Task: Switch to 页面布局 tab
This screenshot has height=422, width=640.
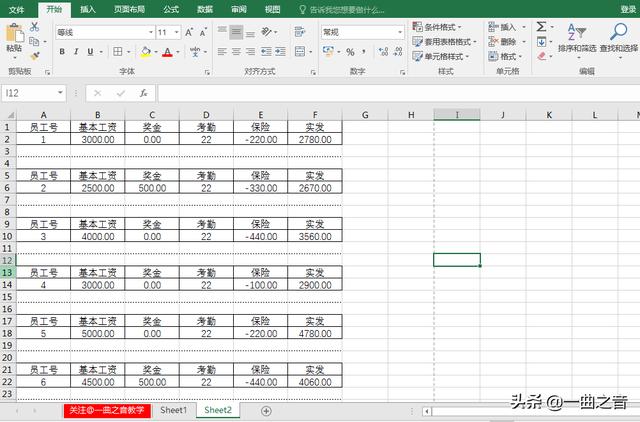Action: (129, 9)
